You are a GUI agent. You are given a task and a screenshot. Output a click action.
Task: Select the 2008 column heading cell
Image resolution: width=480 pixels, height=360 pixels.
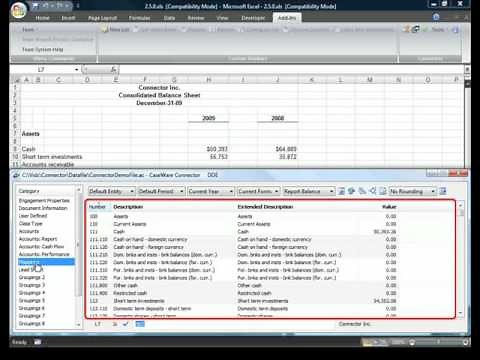click(277, 118)
